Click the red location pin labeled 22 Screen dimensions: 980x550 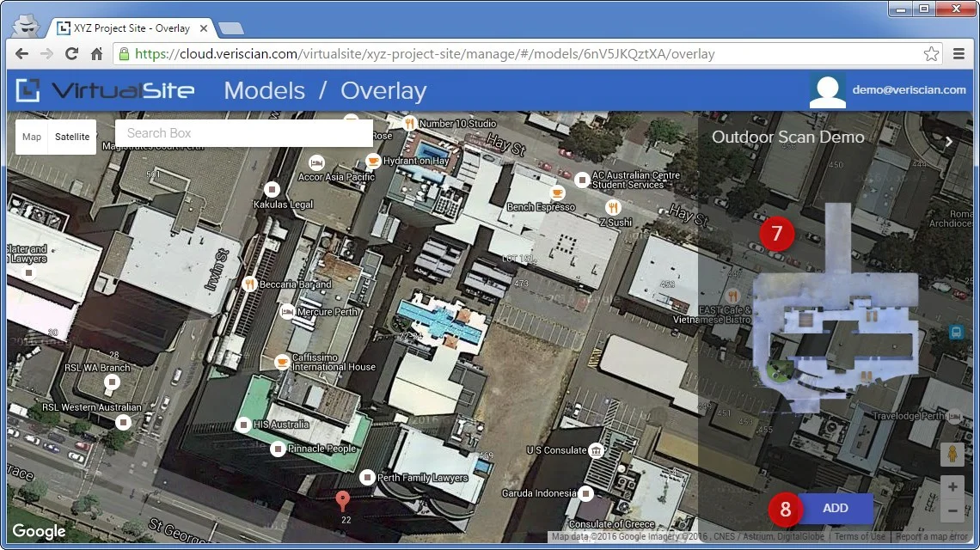point(342,501)
